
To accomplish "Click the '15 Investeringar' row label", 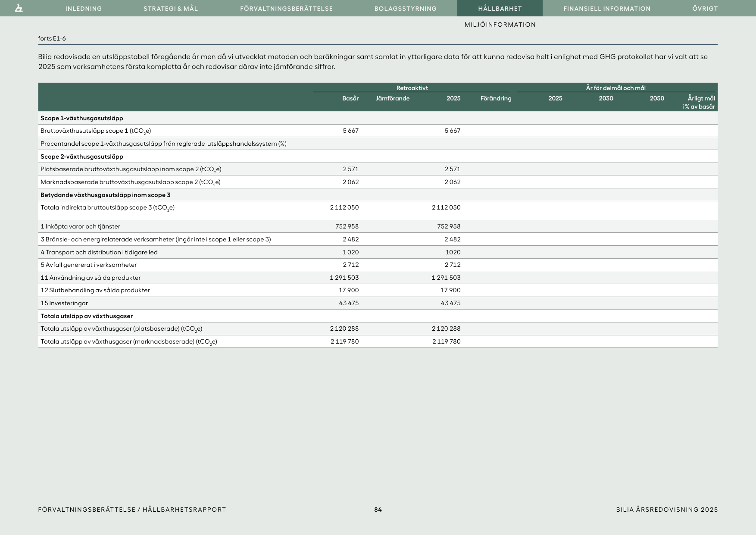I will pyautogui.click(x=64, y=303).
